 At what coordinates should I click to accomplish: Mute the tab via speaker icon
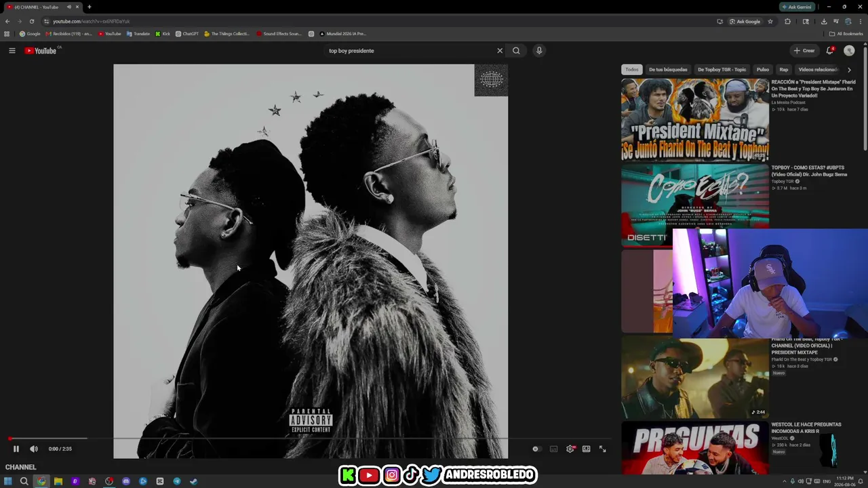point(68,7)
